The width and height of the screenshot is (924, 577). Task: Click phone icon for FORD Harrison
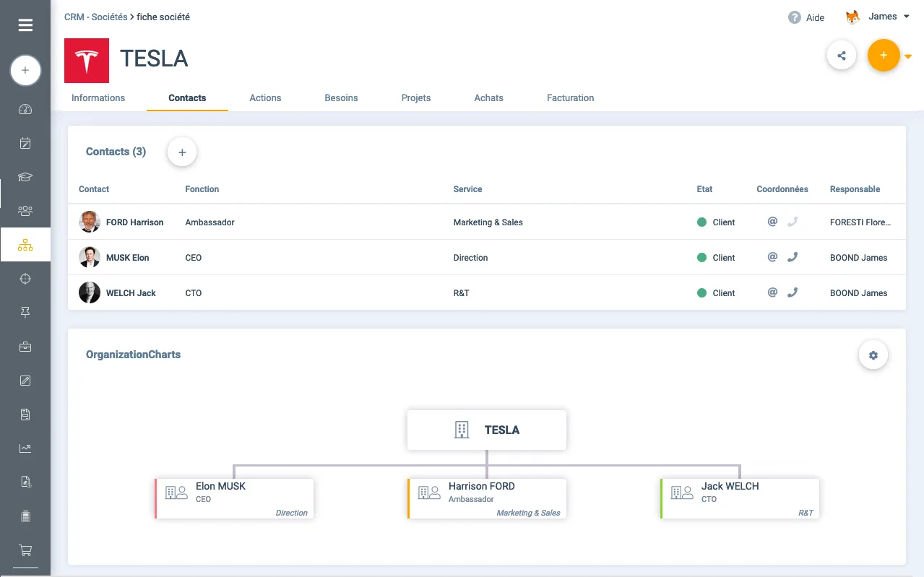click(x=793, y=222)
